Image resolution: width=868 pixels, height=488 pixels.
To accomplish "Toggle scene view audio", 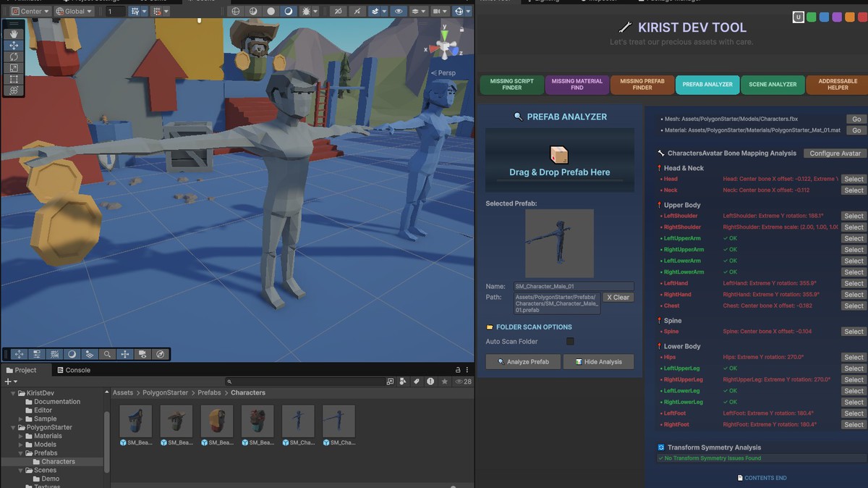I will click(x=357, y=11).
